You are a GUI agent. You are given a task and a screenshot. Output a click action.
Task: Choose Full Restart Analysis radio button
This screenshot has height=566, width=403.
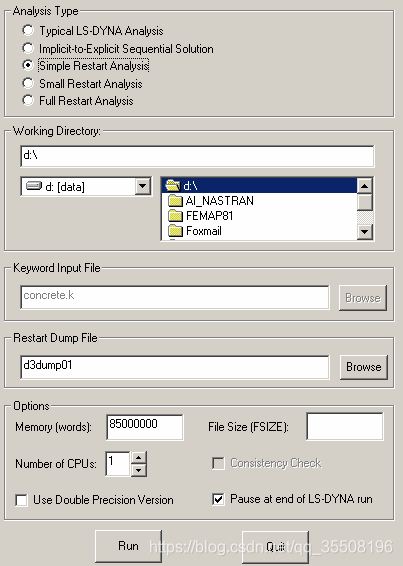coord(28,100)
